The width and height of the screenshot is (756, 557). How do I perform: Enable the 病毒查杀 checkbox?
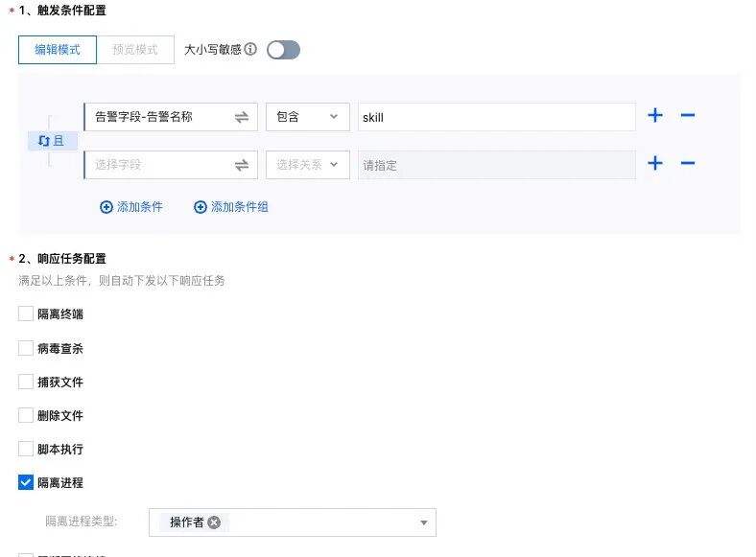tap(26, 348)
